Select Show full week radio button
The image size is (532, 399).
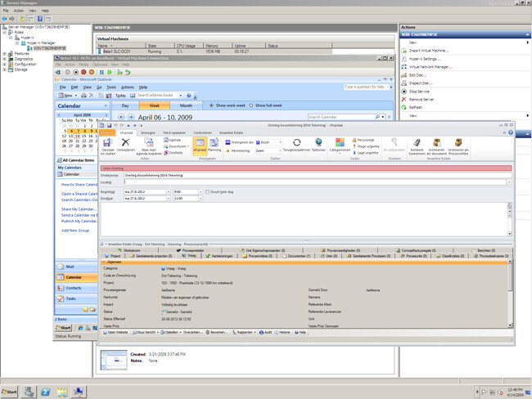[x=251, y=105]
